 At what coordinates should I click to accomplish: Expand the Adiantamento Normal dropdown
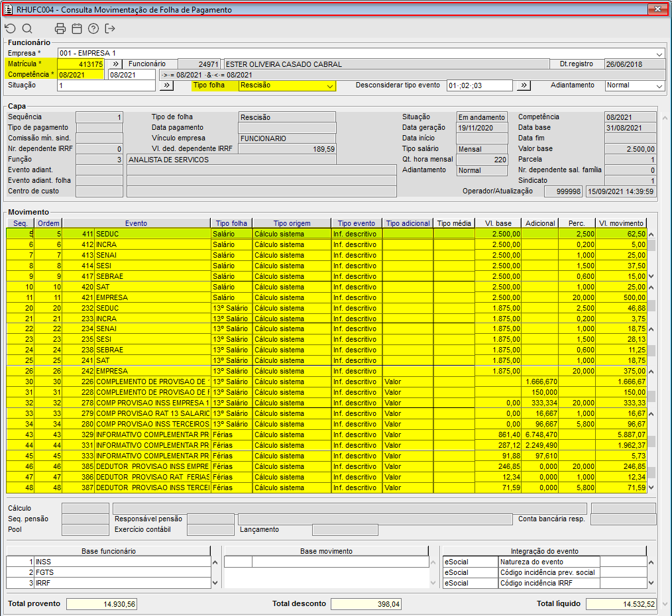coord(659,86)
